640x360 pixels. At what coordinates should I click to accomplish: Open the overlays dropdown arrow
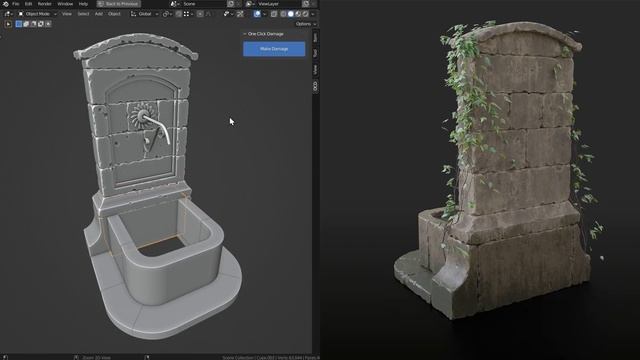coord(264,14)
